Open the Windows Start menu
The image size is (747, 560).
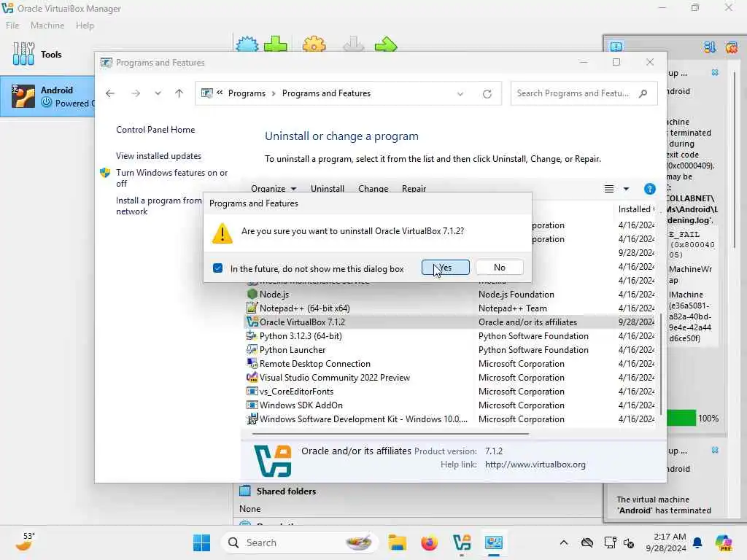(202, 542)
